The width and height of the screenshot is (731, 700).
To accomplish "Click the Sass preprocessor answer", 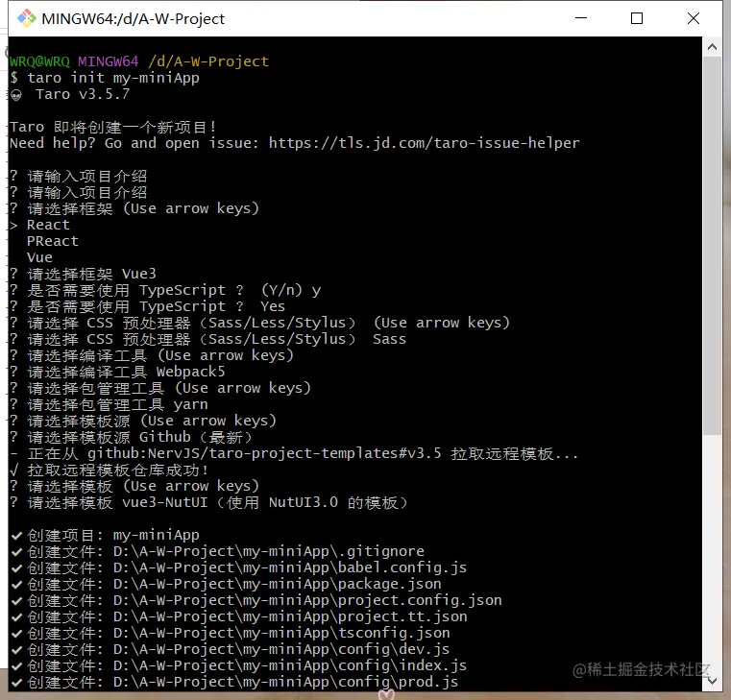I will pyautogui.click(x=389, y=339).
